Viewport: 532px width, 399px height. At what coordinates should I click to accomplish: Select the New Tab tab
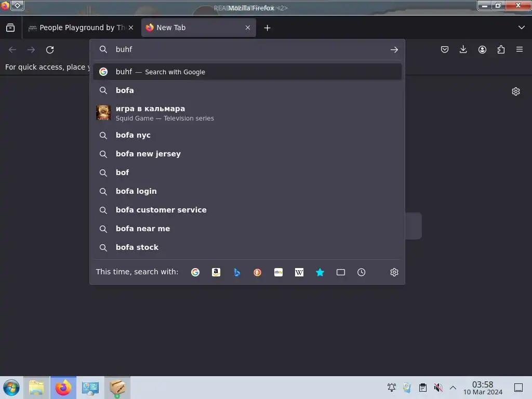pyautogui.click(x=198, y=28)
